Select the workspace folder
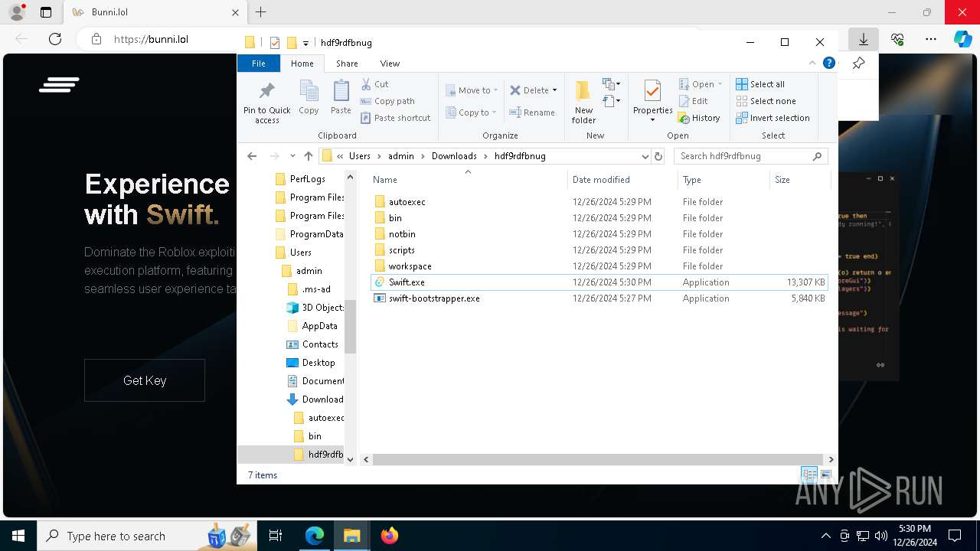This screenshot has width=980, height=551. (599, 266)
